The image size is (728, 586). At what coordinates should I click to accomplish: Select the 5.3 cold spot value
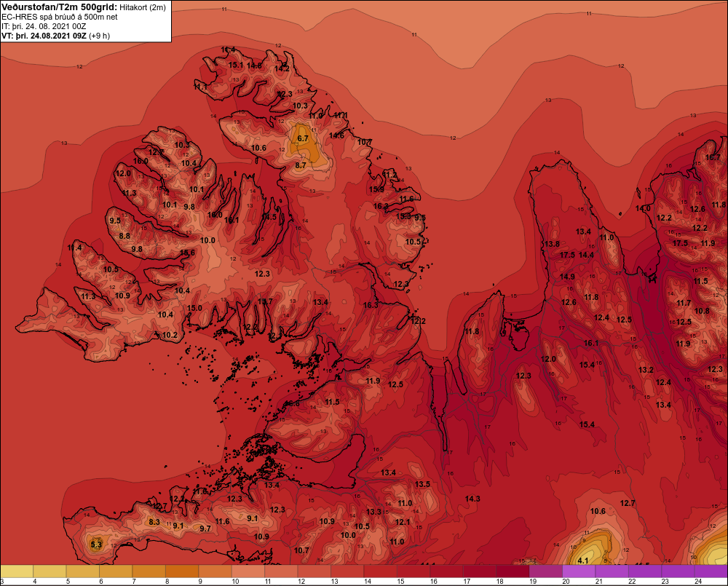tap(95, 545)
